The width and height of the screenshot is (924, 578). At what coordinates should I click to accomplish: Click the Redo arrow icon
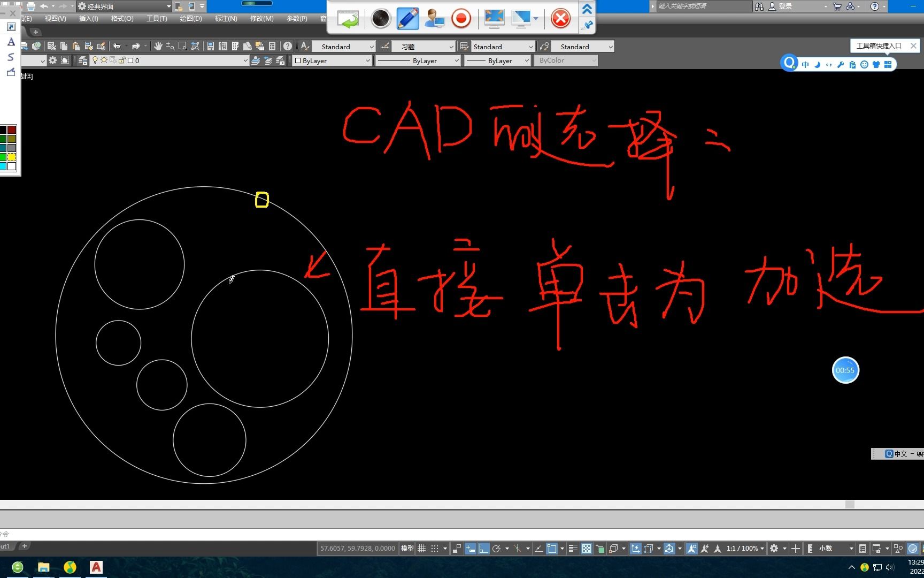coord(136,46)
